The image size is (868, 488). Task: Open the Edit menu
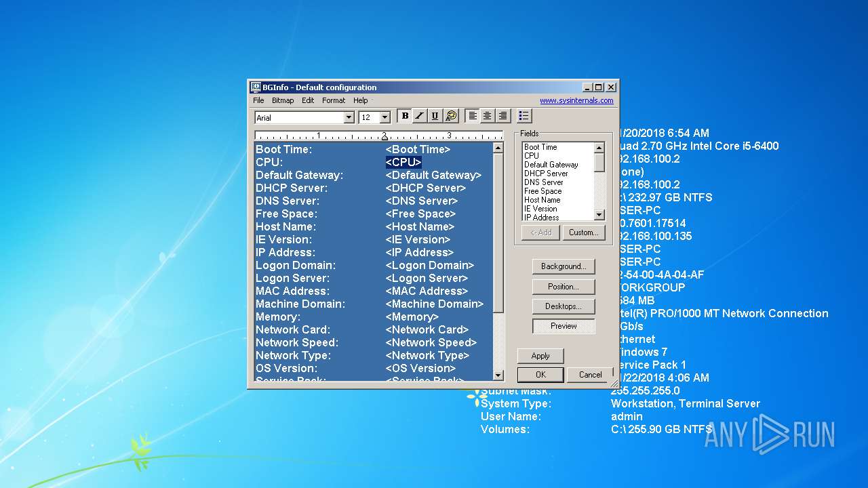[x=308, y=100]
